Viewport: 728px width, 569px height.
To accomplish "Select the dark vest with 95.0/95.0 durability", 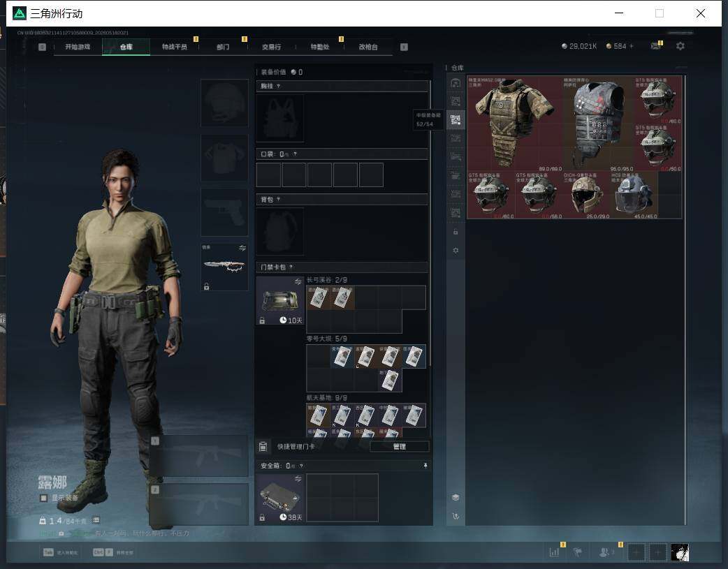I will pos(599,124).
